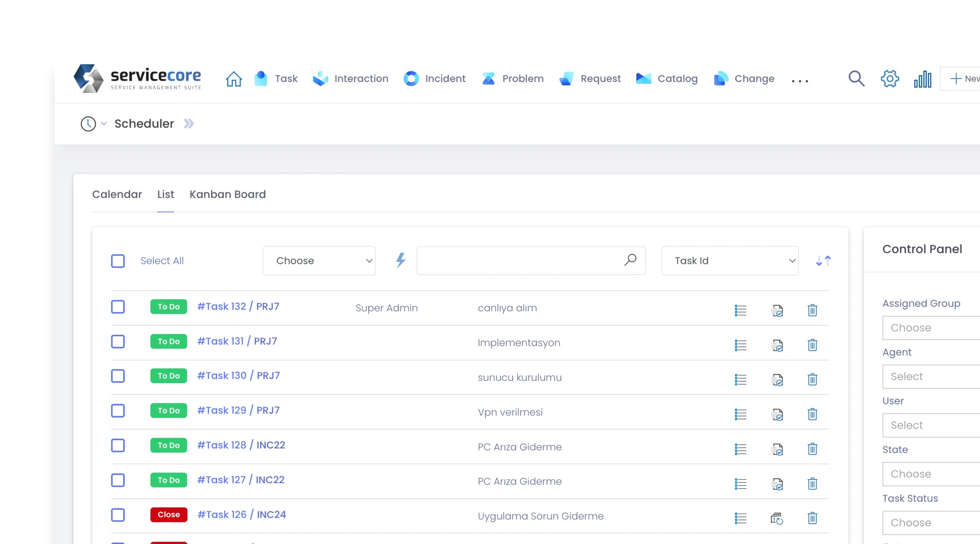Check the box for Task 131
Image resolution: width=980 pixels, height=544 pixels.
pyautogui.click(x=118, y=341)
